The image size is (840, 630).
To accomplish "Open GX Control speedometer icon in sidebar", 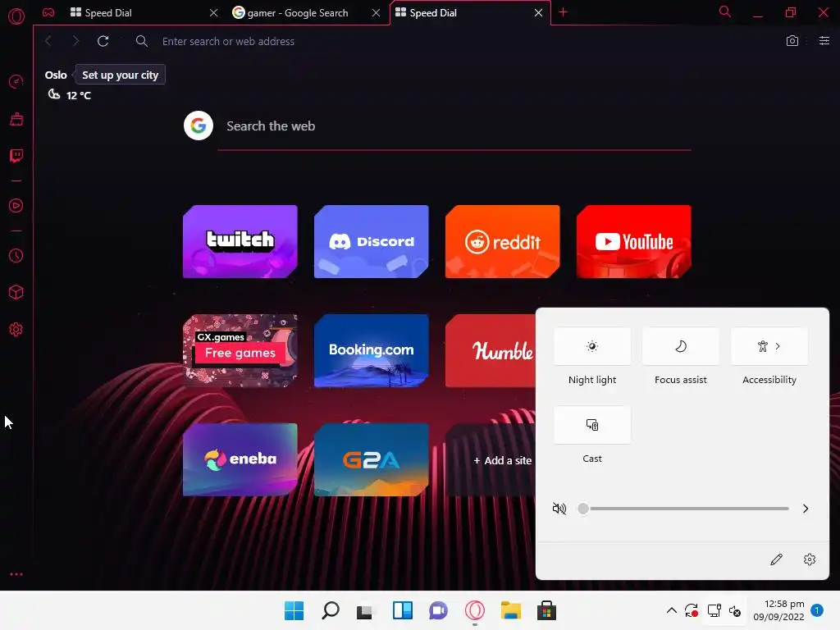I will tap(16, 81).
